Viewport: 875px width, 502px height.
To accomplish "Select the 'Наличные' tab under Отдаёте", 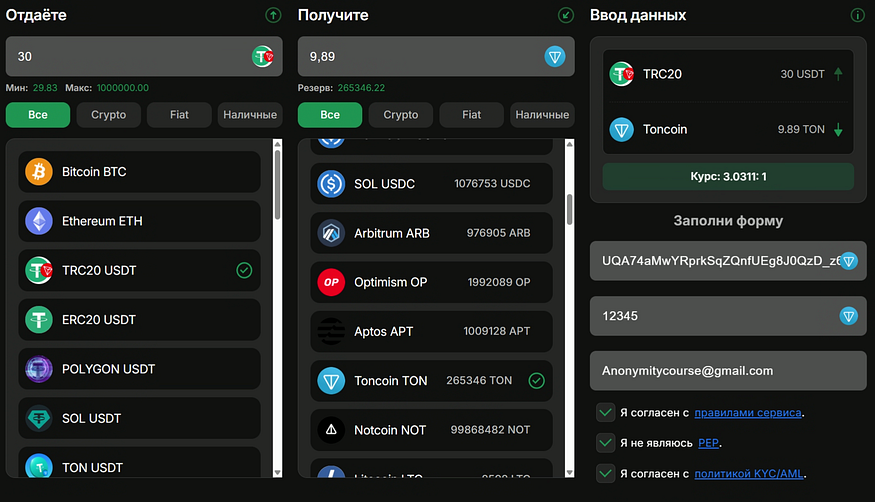I will click(250, 115).
